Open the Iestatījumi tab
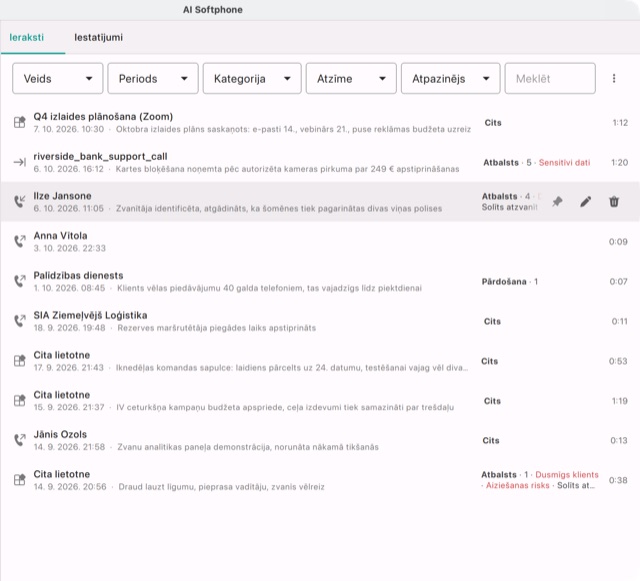This screenshot has width=640, height=581. (x=98, y=38)
